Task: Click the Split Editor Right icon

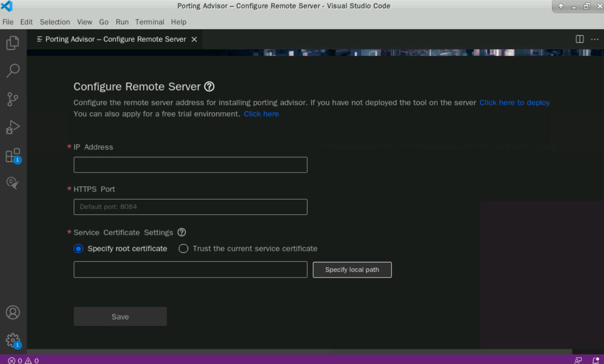Action: [x=580, y=39]
